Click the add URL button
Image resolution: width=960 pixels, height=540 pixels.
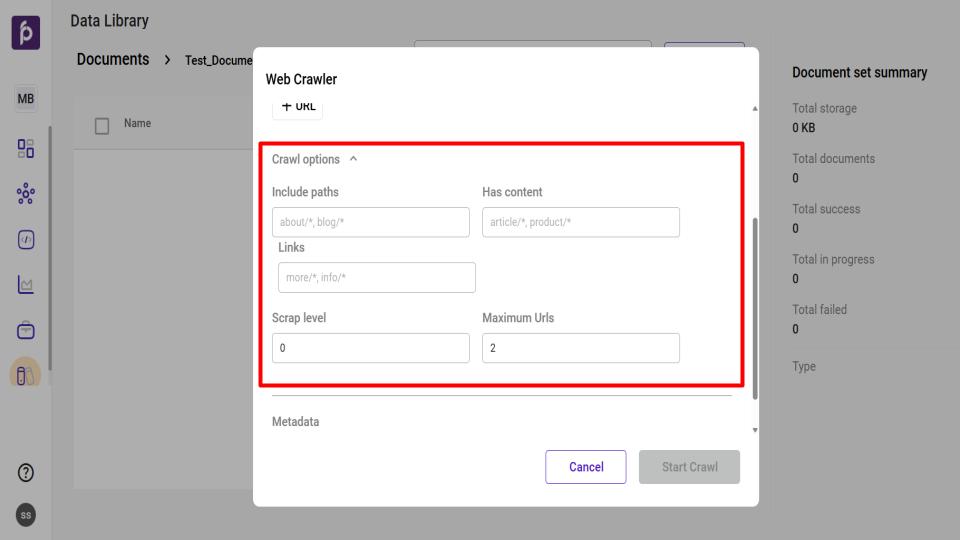click(x=298, y=107)
